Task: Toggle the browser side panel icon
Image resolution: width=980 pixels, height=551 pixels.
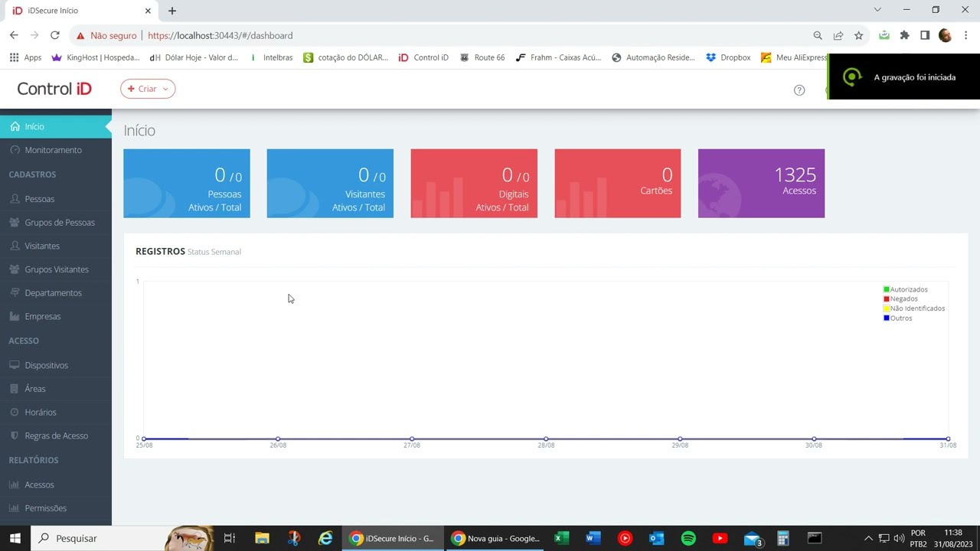Action: click(925, 35)
